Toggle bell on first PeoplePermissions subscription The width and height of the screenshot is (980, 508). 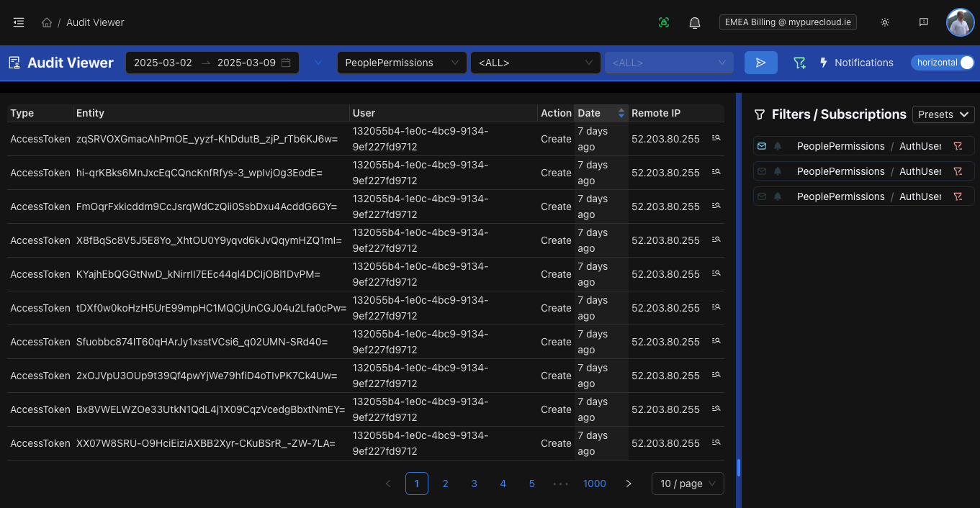[x=778, y=146]
